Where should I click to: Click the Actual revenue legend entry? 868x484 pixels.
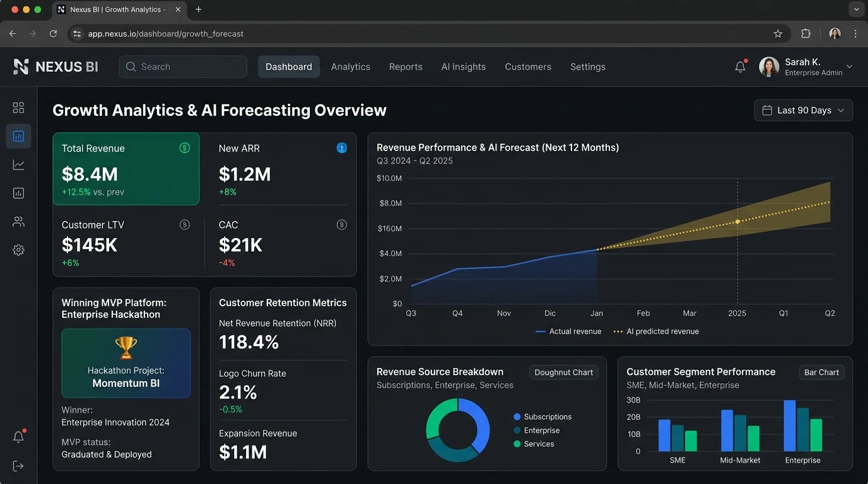[x=568, y=331]
